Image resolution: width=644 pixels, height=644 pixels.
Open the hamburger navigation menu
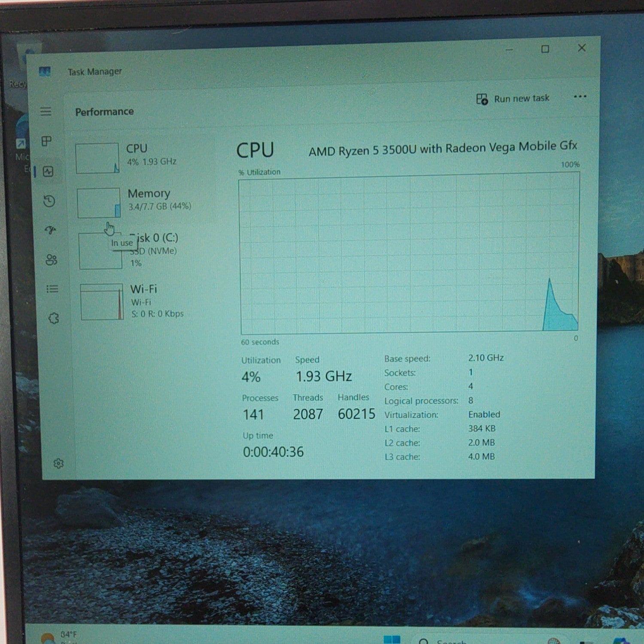tap(46, 112)
